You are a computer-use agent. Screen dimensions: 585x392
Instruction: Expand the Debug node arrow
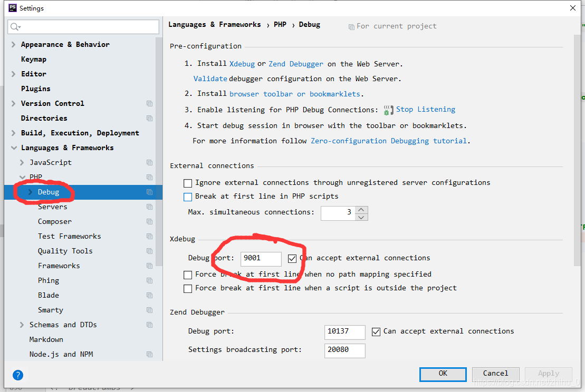(x=31, y=192)
